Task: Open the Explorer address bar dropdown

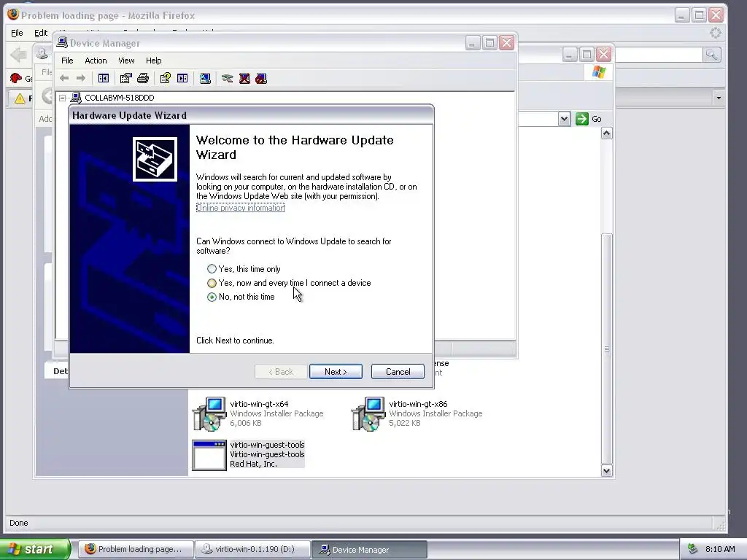Action: click(564, 119)
